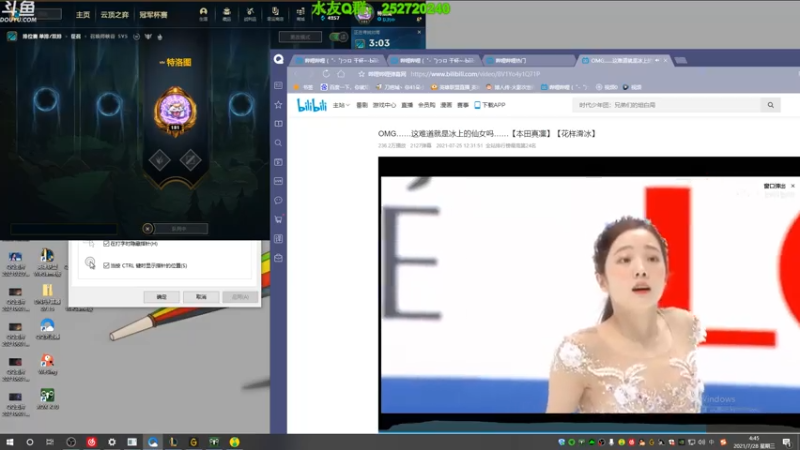800x450 pixels.
Task: Click the browser sidebar book reader icon
Action: point(278,123)
